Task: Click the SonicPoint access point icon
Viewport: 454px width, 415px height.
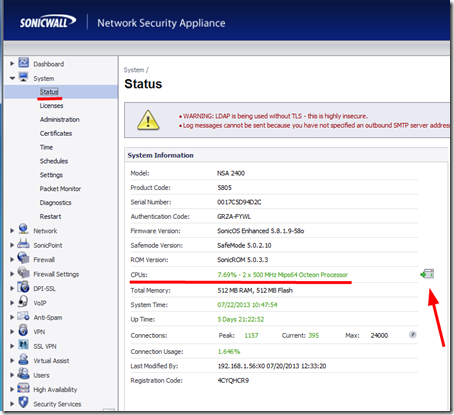Action: pos(23,244)
